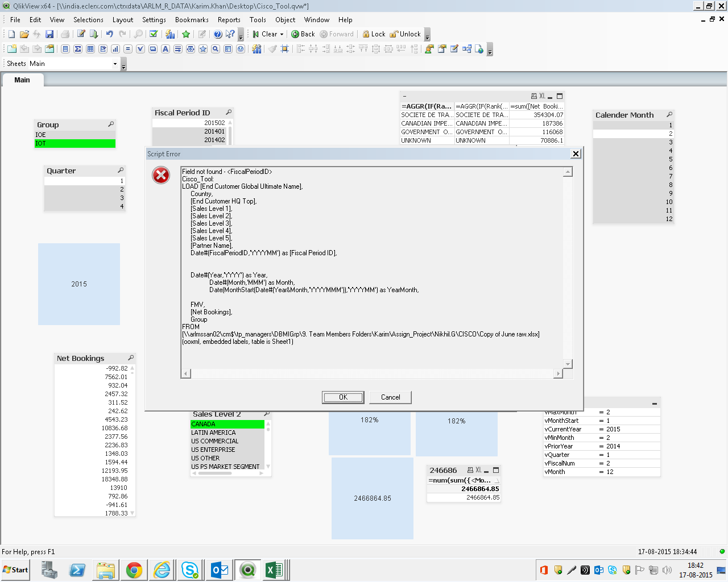The image size is (728, 582).
Task: Open the Sheets selector dropdown
Action: point(115,64)
